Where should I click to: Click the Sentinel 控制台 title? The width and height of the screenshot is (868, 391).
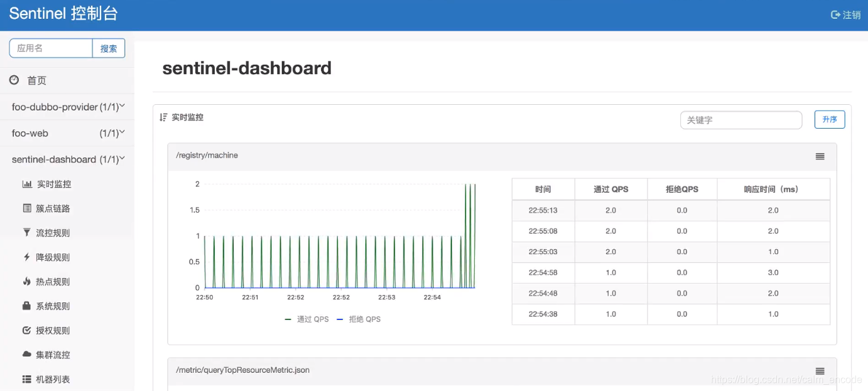click(63, 14)
